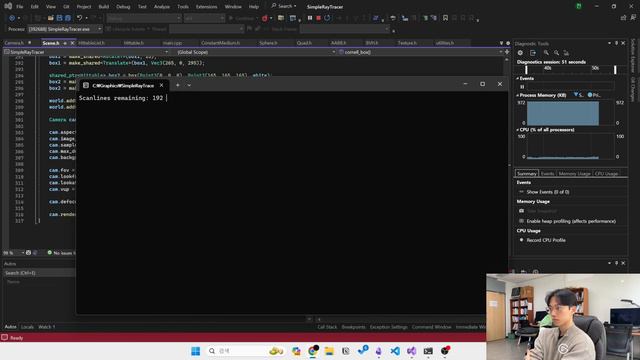Image resolution: width=640 pixels, height=360 pixels.
Task: Open a new terminal tab with plus button
Action: click(x=178, y=85)
